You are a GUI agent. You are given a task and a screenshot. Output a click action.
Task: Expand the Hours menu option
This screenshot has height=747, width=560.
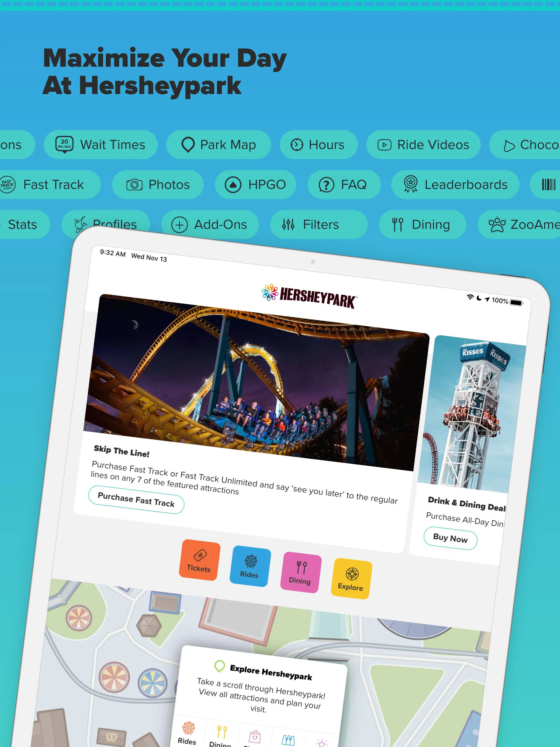point(318,144)
